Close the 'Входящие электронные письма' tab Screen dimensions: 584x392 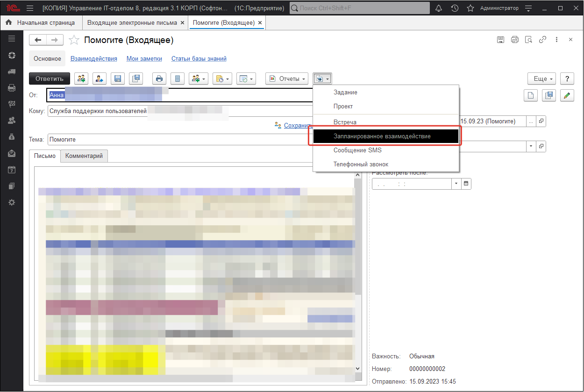[x=182, y=23]
